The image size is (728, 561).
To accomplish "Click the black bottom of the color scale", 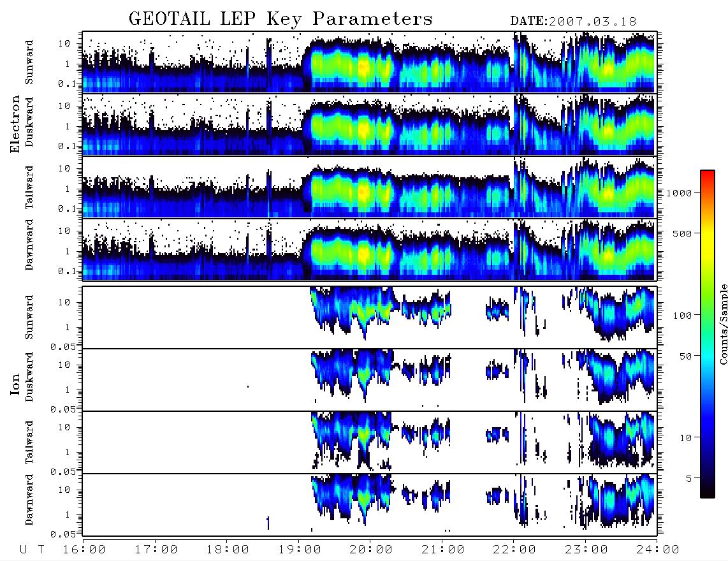I will [708, 492].
